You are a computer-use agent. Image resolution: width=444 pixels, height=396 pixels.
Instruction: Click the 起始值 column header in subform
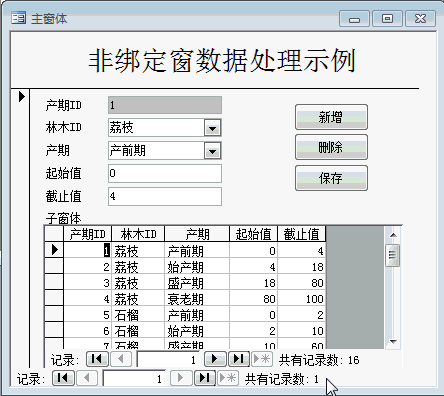pyautogui.click(x=253, y=234)
